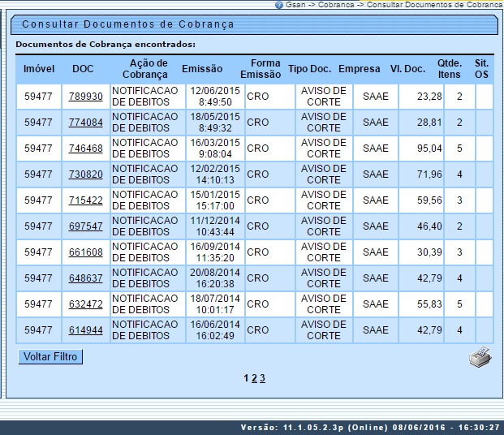
Task: Click the Voltar Filtro button
Action: click(50, 357)
